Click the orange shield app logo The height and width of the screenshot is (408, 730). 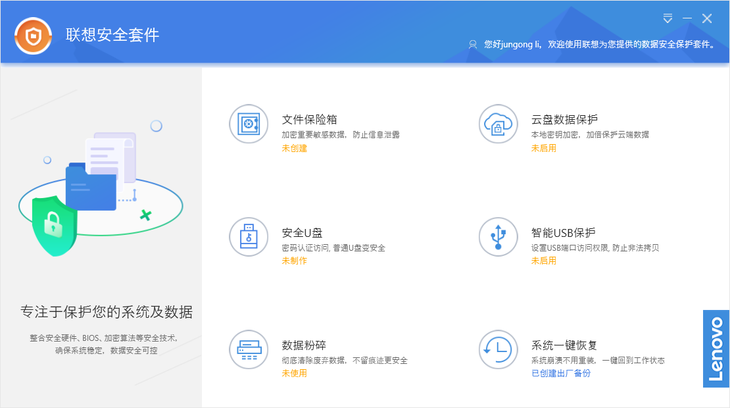point(33,36)
